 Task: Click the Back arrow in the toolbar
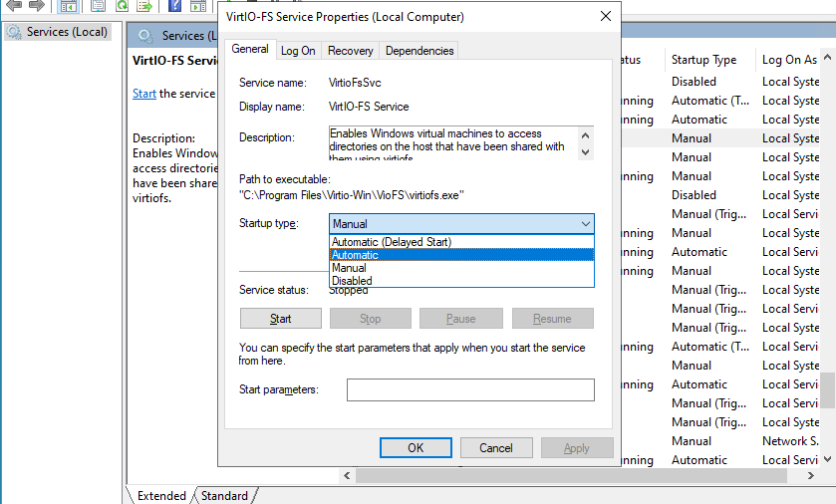click(14, 5)
